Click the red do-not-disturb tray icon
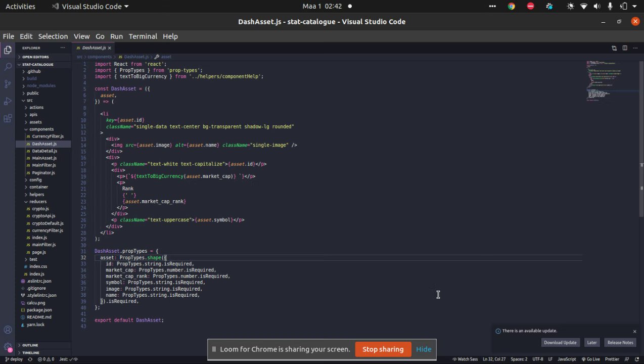This screenshot has height=364, width=644. (x=530, y=7)
